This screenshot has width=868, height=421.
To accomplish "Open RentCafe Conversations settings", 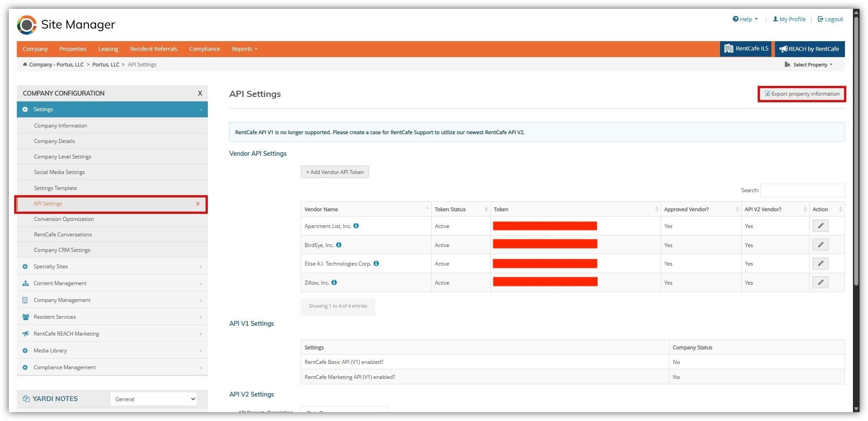I will coord(112,235).
